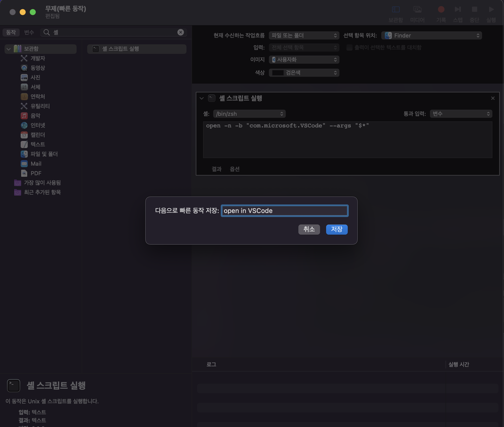This screenshot has height=427, width=504.
Task: Toggle 'output replaces selected text' checkbox
Action: tap(349, 48)
